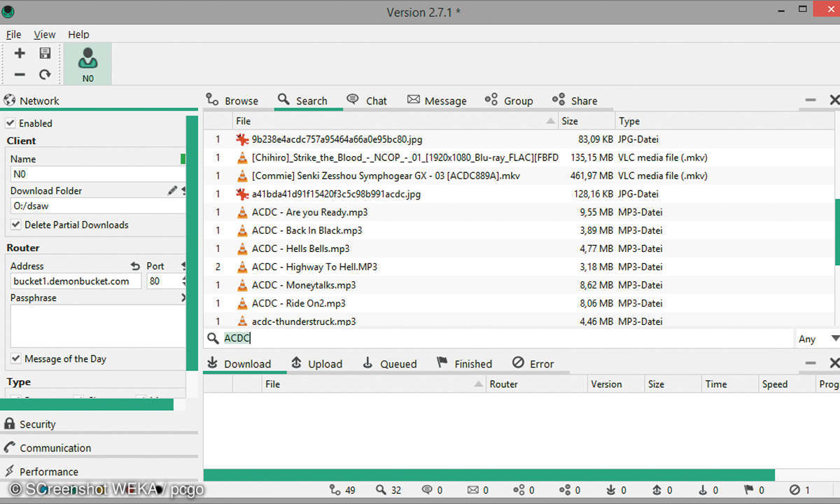Viewport: 840px width, 504px height.
Task: Expand the Performance section
Action: 98,472
